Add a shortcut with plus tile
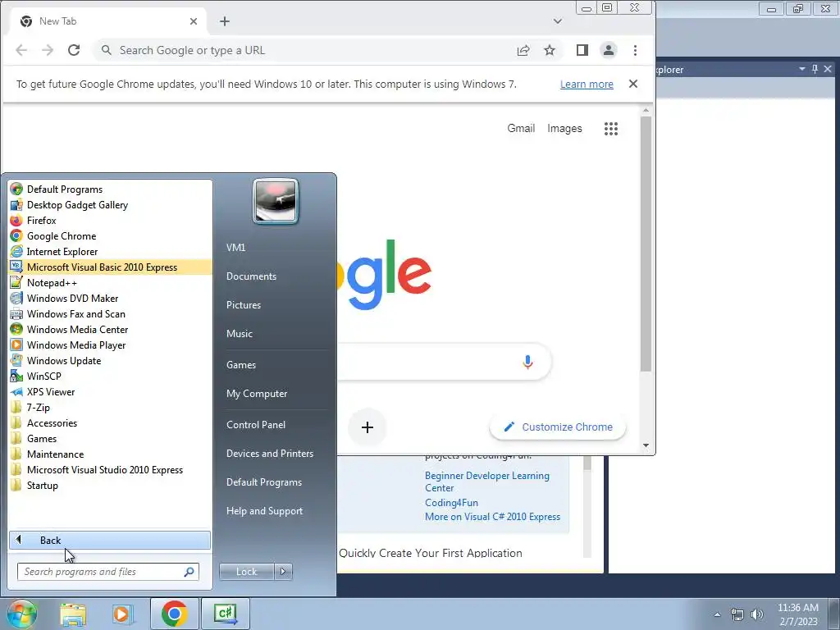 click(367, 427)
